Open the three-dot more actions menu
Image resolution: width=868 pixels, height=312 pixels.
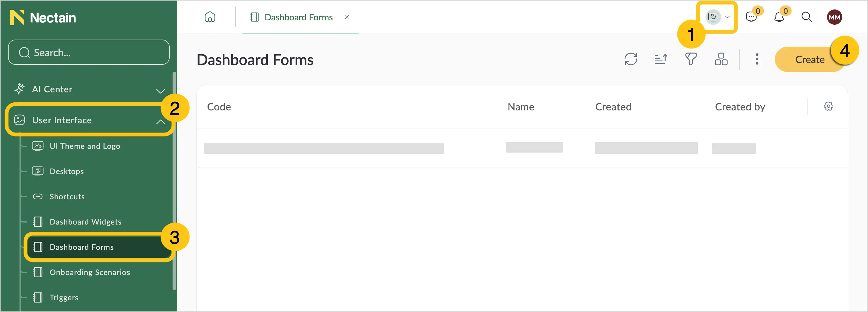coord(757,59)
